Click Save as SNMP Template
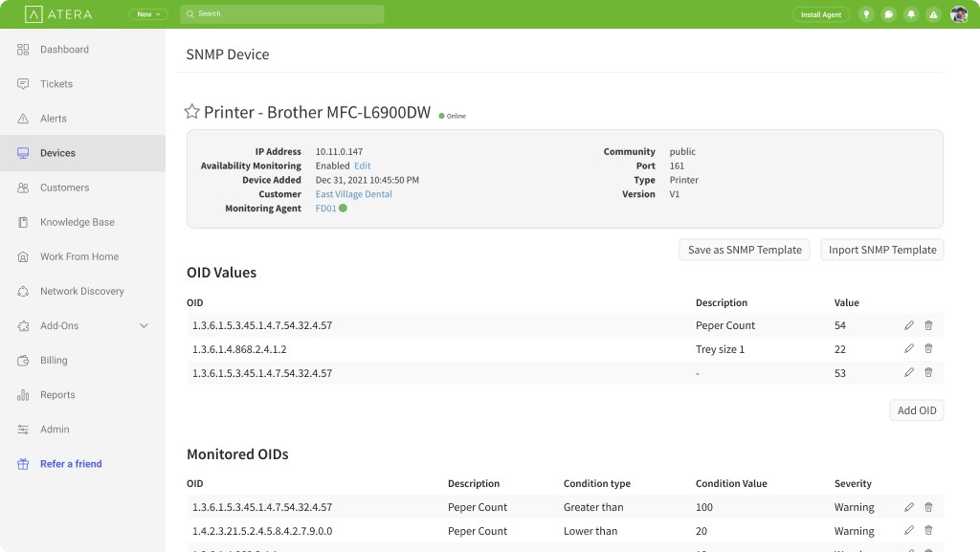The image size is (980, 552). tap(745, 250)
